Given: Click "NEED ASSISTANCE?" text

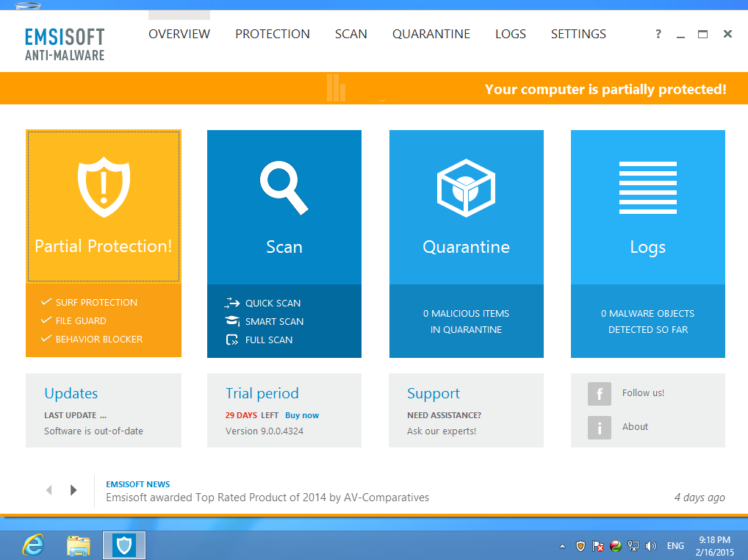Looking at the screenshot, I should coord(444,415).
